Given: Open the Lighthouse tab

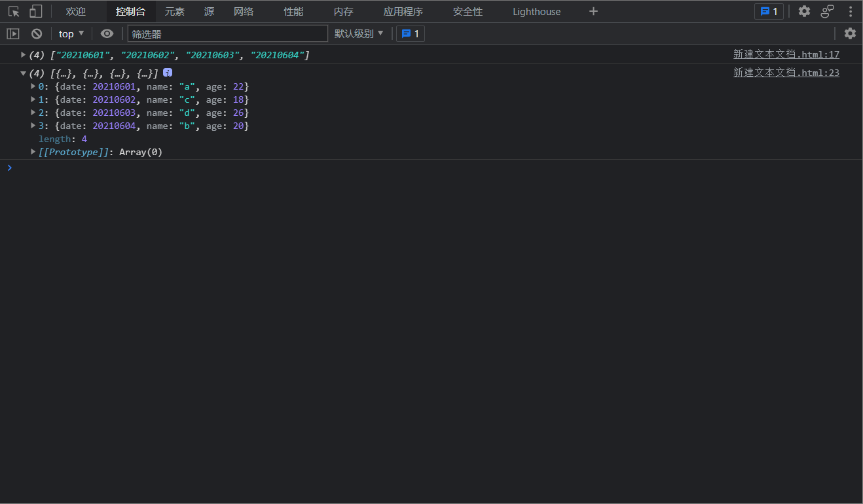Looking at the screenshot, I should pos(537,11).
